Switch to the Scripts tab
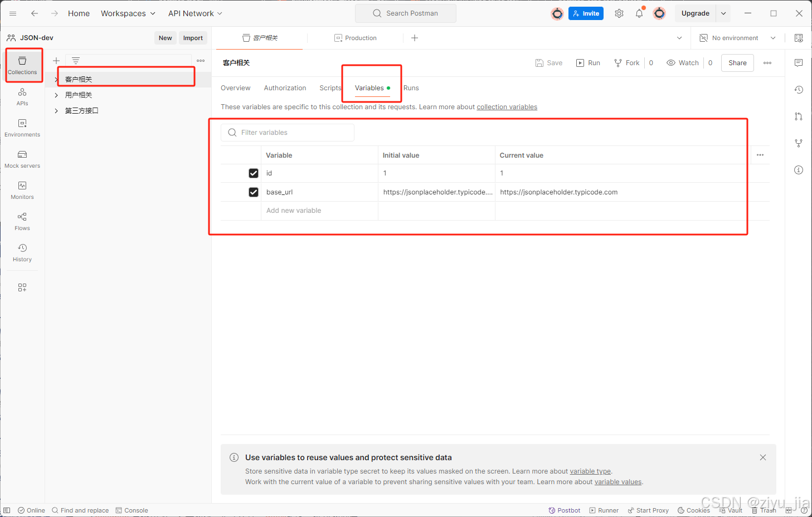The height and width of the screenshot is (517, 812). [330, 88]
